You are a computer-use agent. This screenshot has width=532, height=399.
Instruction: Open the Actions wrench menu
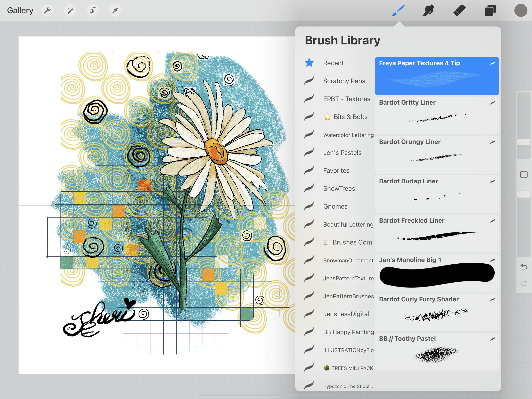[x=47, y=10]
